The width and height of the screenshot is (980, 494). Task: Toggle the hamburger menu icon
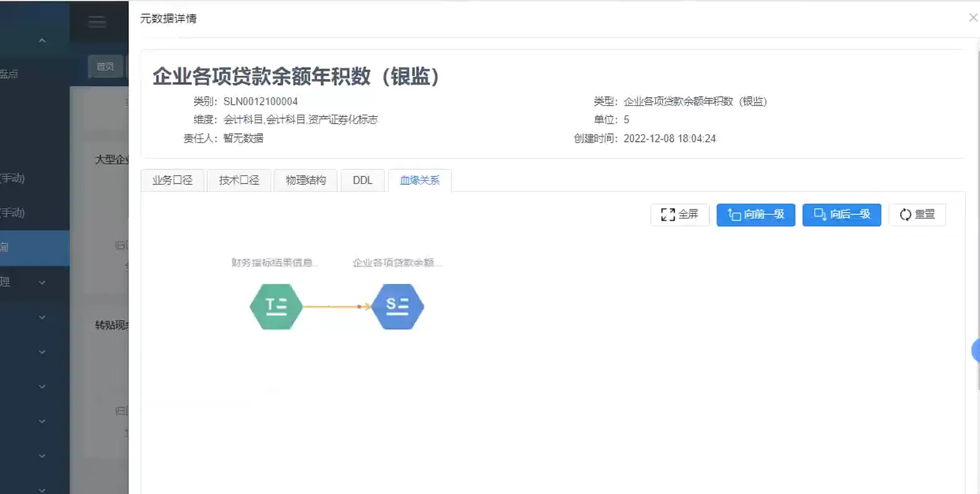[x=97, y=22]
